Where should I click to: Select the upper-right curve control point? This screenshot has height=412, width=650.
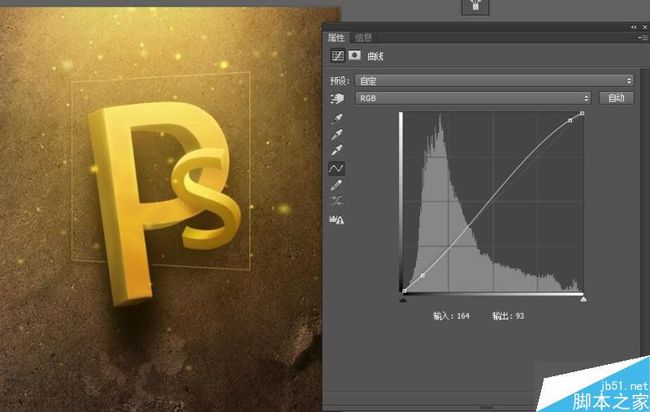[570, 120]
